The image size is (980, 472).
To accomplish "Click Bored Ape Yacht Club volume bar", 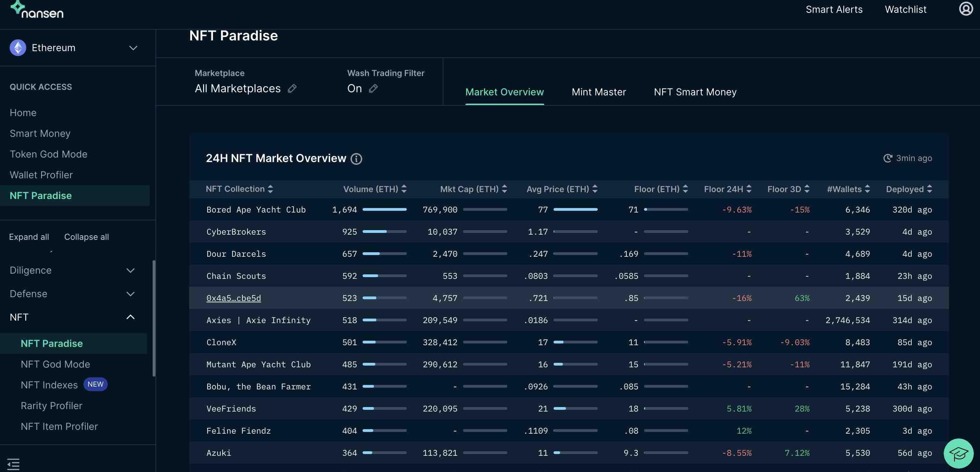I will tap(384, 209).
